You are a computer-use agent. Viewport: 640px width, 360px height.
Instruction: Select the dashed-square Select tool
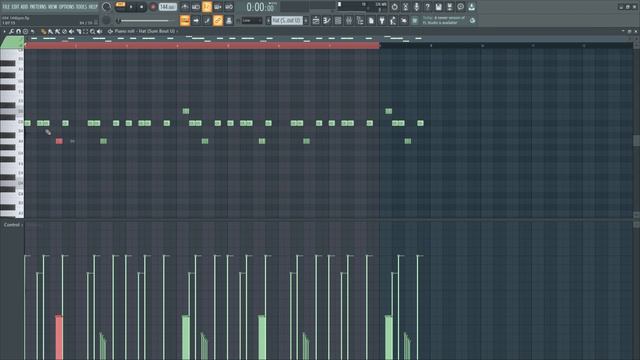tap(85, 31)
